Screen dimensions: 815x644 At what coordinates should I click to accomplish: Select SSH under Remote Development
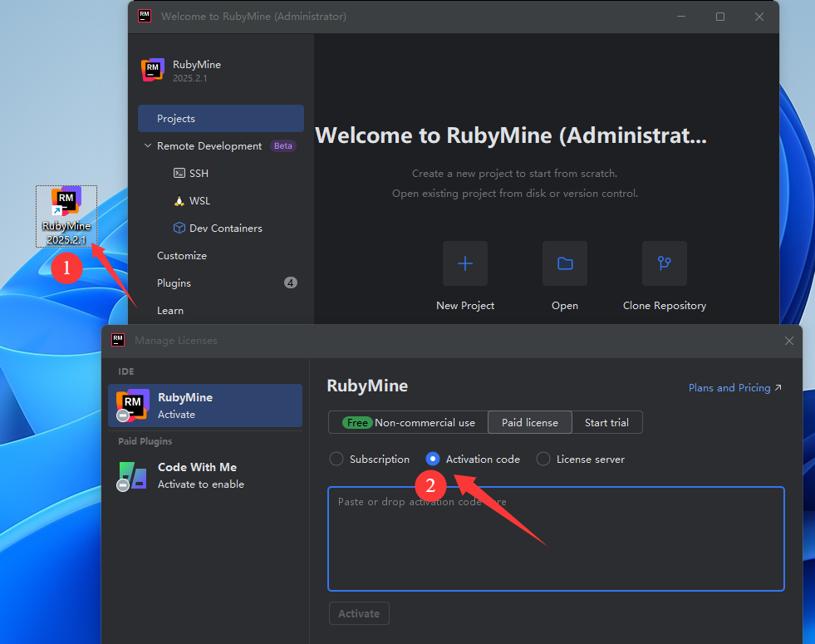click(199, 173)
